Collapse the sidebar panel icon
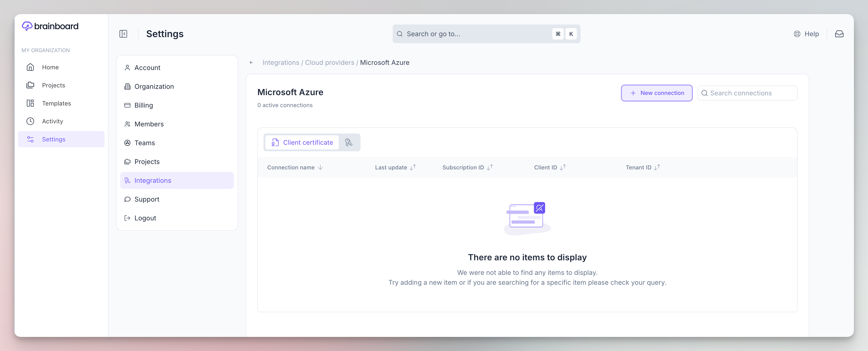This screenshot has height=351, width=868. (x=123, y=34)
